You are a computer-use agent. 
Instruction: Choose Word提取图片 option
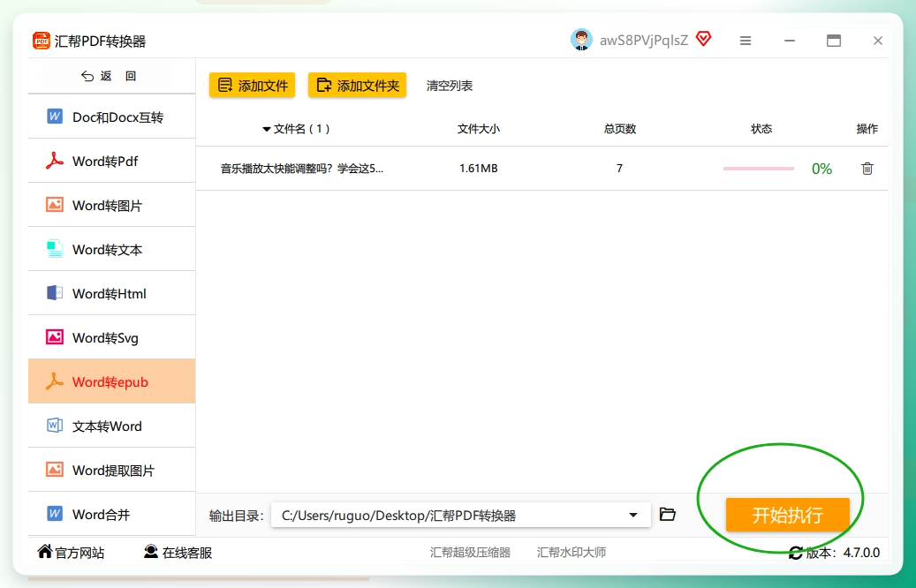pyautogui.click(x=111, y=470)
